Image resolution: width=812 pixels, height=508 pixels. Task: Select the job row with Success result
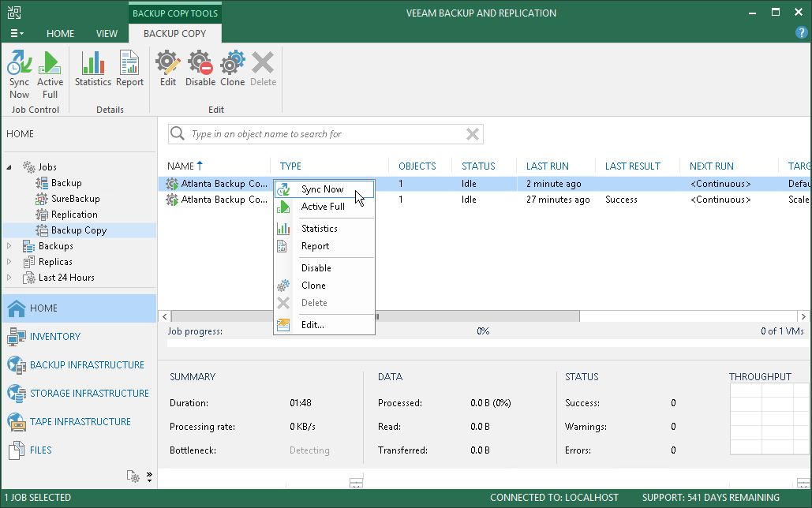pyautogui.click(x=485, y=200)
